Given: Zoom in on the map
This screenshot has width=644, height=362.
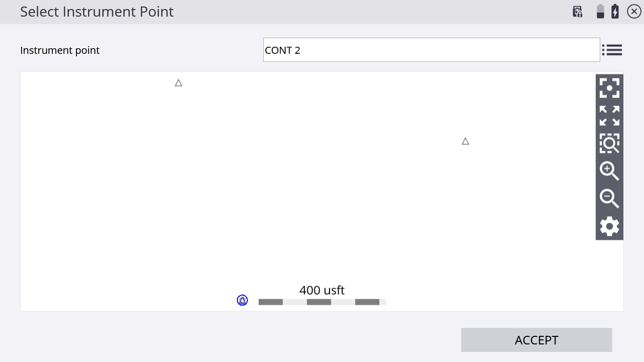Looking at the screenshot, I should point(609,171).
